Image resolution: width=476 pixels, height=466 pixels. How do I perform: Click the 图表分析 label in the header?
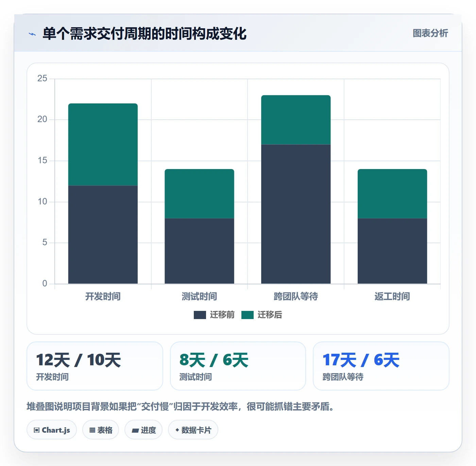430,33
